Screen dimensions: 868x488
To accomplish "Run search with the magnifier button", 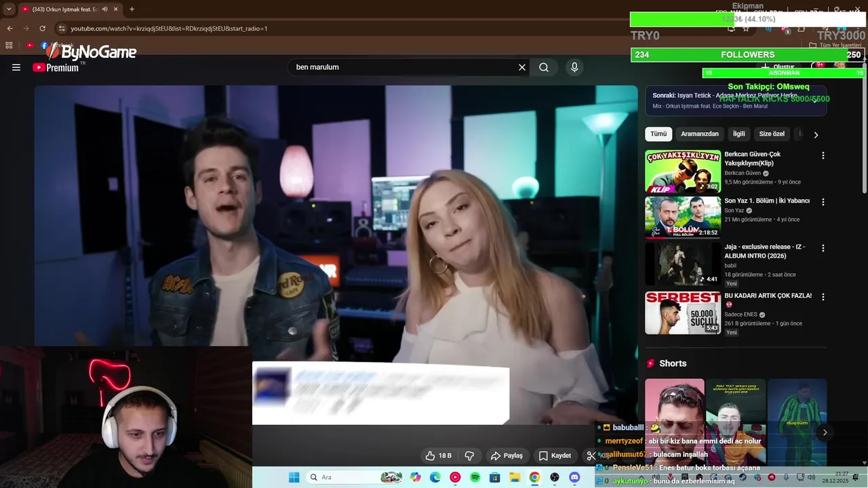I will [544, 67].
